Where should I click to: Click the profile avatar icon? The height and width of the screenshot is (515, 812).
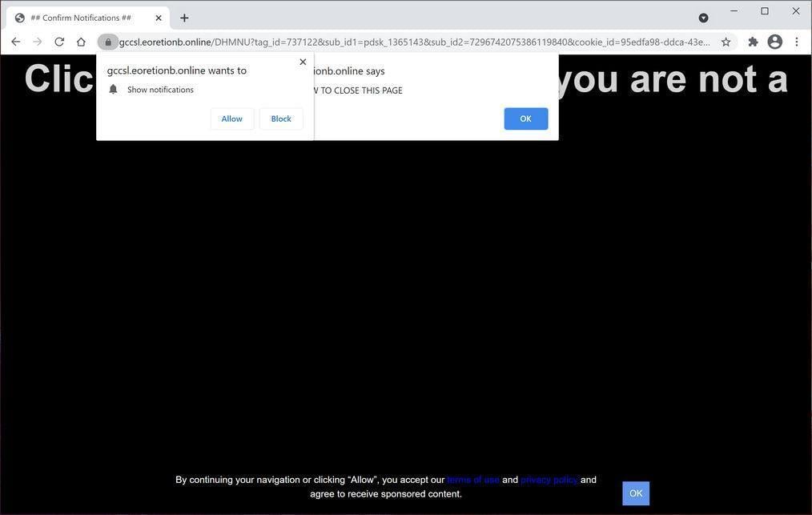(x=774, y=42)
